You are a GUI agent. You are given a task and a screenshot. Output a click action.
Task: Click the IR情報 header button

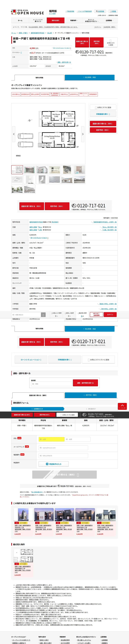113,11
